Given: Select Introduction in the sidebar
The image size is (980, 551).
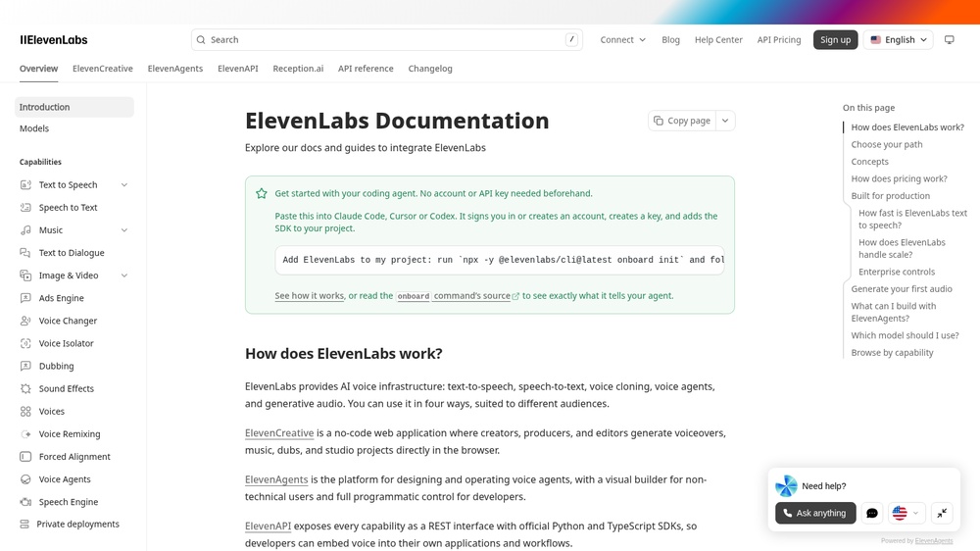Looking at the screenshot, I should pyautogui.click(x=74, y=107).
